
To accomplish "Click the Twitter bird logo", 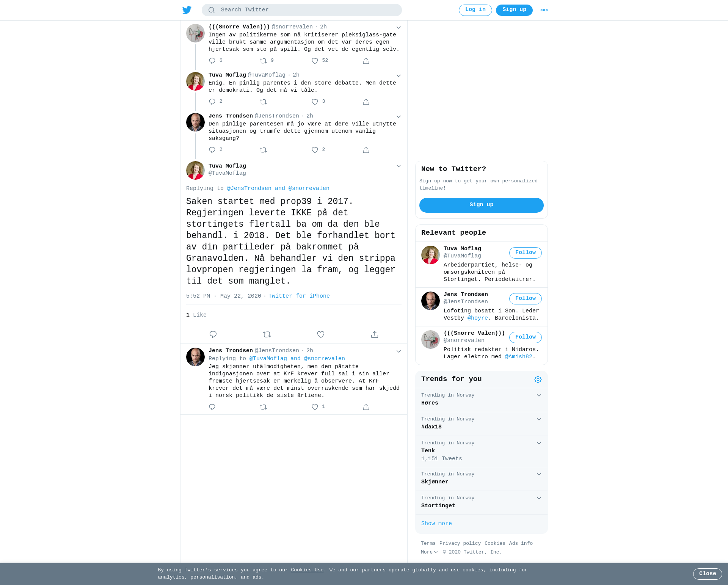I will (187, 10).
